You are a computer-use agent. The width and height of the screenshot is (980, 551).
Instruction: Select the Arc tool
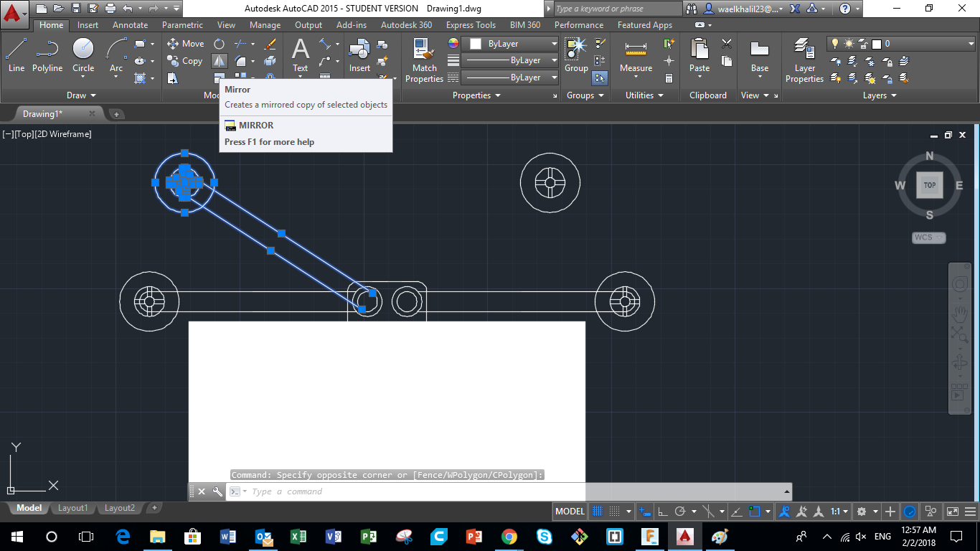pyautogui.click(x=116, y=55)
